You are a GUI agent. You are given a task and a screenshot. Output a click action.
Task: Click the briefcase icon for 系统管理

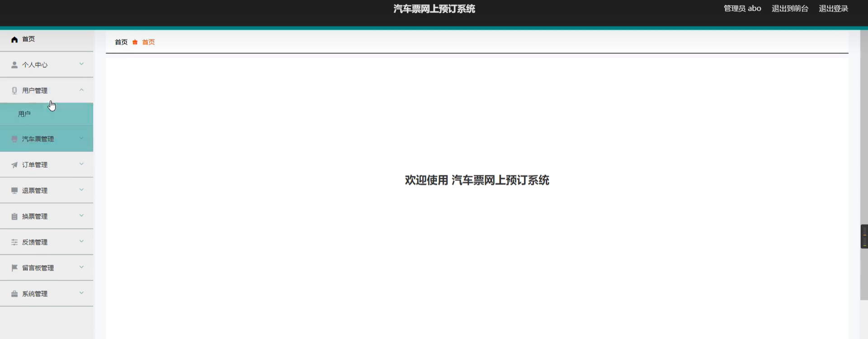(14, 293)
